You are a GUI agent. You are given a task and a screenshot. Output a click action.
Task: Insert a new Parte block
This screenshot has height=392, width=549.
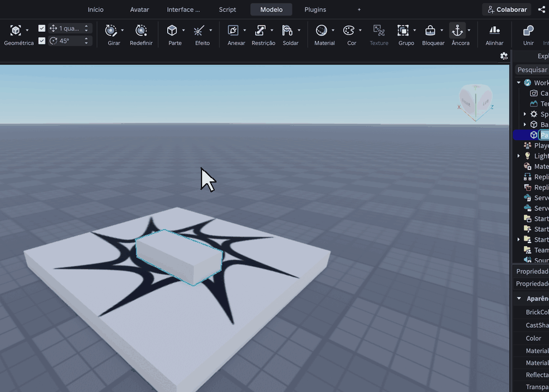pyautogui.click(x=172, y=31)
